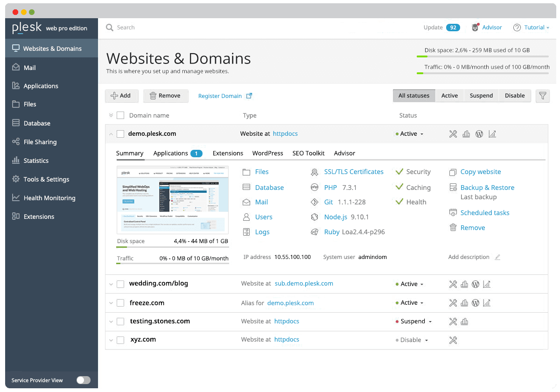The height and width of the screenshot is (392, 560).
Task: Select the testing.stones.com checkbox
Action: [x=120, y=322]
